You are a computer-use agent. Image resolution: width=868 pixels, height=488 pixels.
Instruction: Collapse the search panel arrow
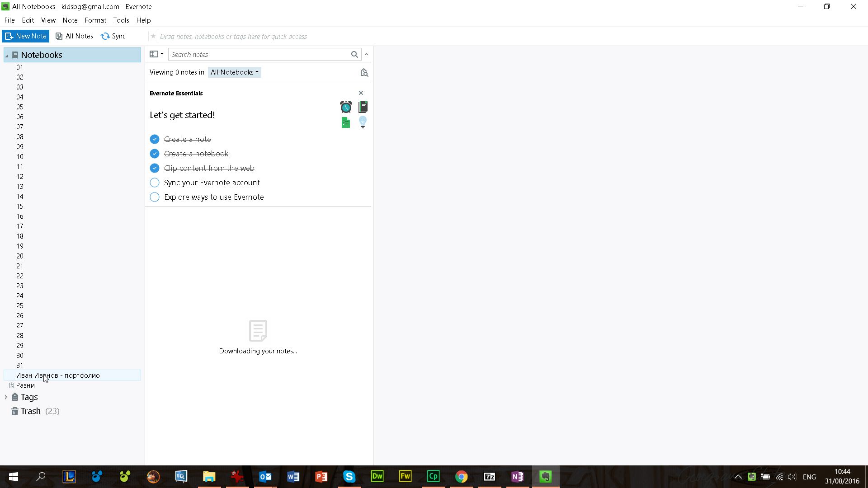click(x=367, y=54)
